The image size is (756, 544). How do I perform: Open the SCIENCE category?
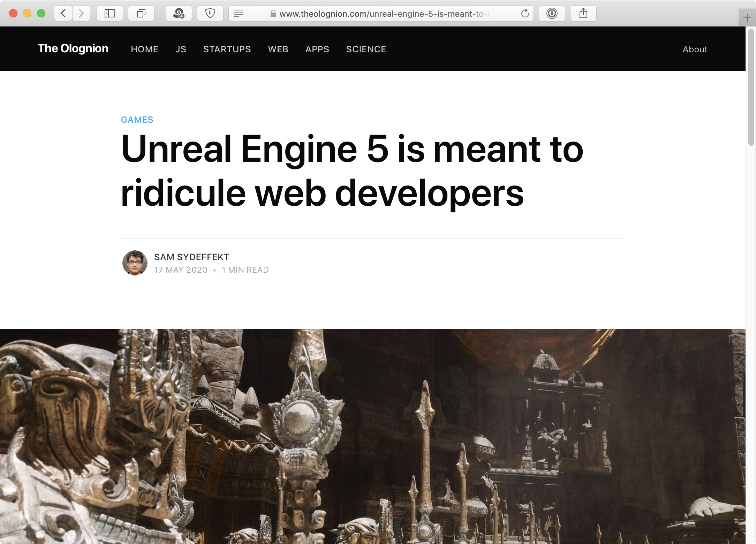tap(366, 49)
